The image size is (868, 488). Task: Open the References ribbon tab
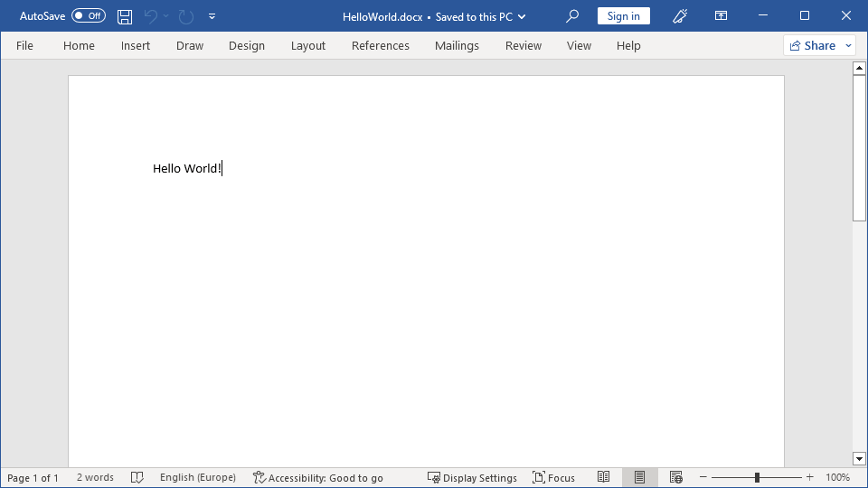pos(380,45)
